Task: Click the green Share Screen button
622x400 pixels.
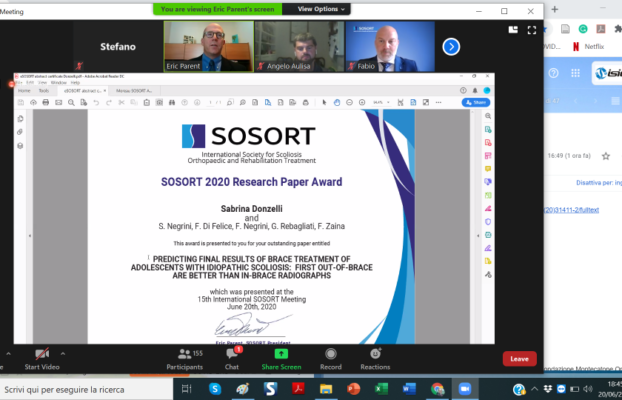Action: pyautogui.click(x=281, y=359)
